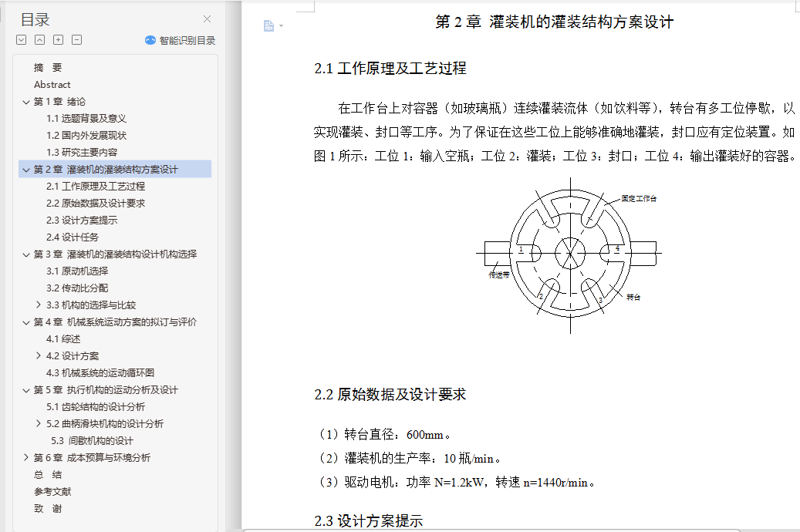Click the 传送带 label in the diagram
The height and width of the screenshot is (532, 800).
click(498, 275)
